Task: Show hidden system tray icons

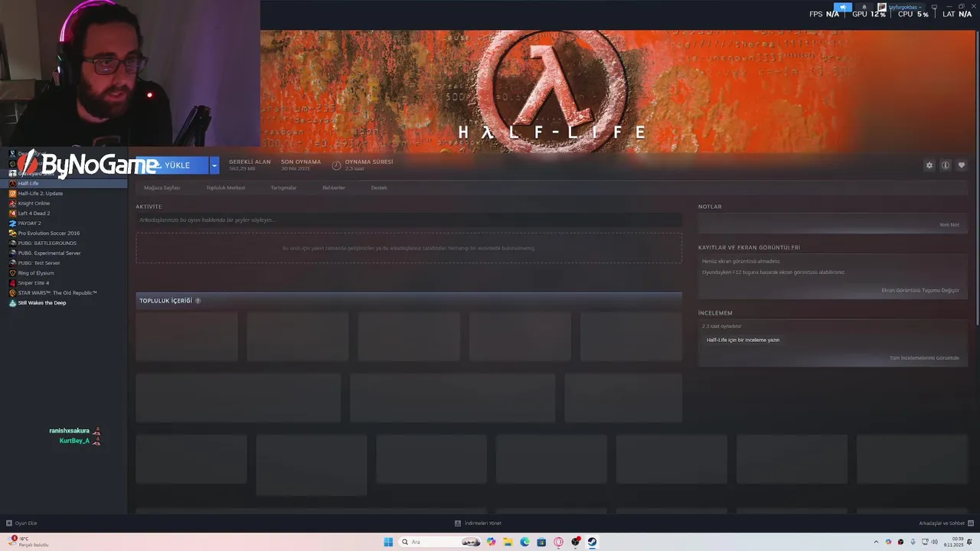Action: 876,542
